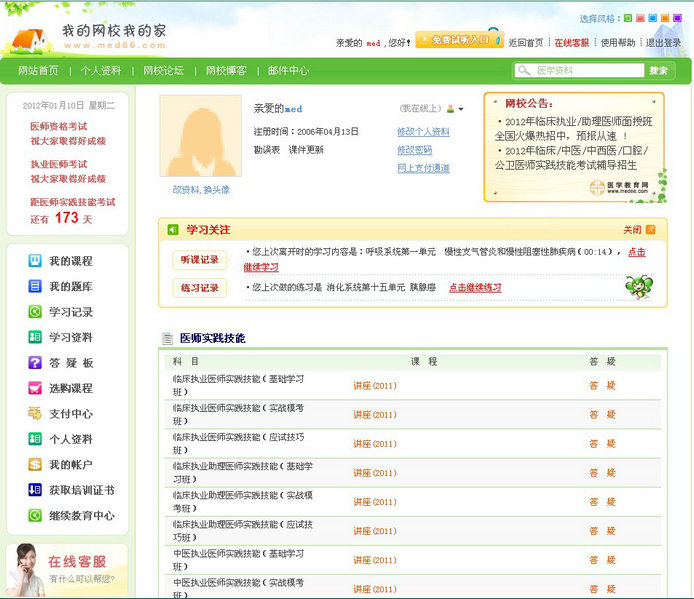Click the profile avatar thumbnail
694x599 pixels.
(200, 137)
